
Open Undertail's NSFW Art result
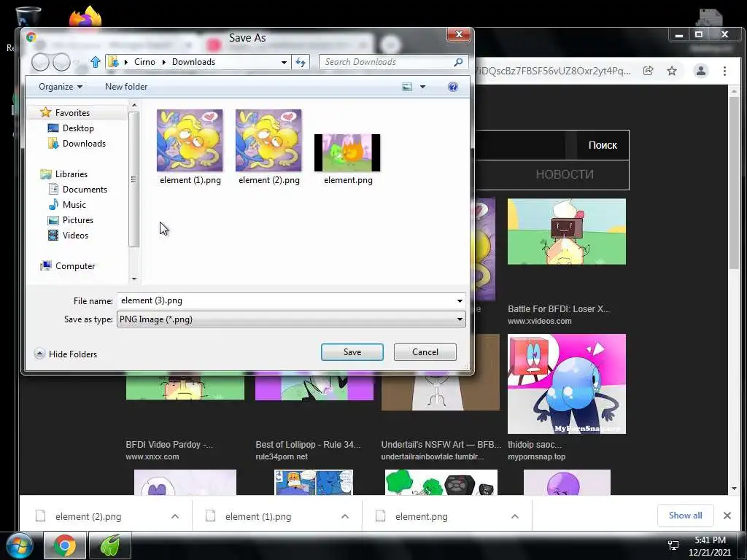coord(441,444)
